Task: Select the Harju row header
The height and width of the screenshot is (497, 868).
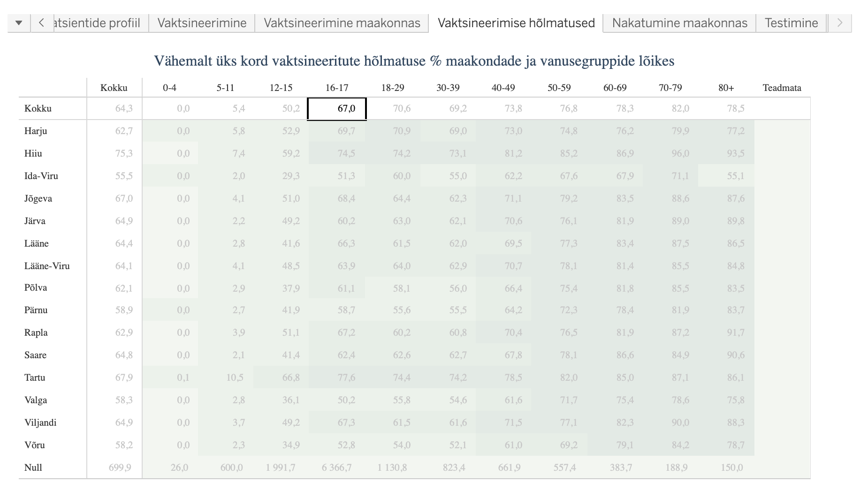Action: coord(36,131)
